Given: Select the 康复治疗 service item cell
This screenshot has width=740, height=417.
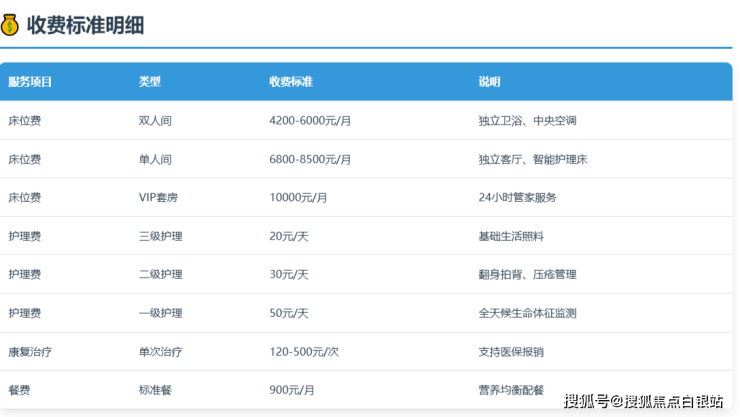Looking at the screenshot, I should pyautogui.click(x=30, y=352).
